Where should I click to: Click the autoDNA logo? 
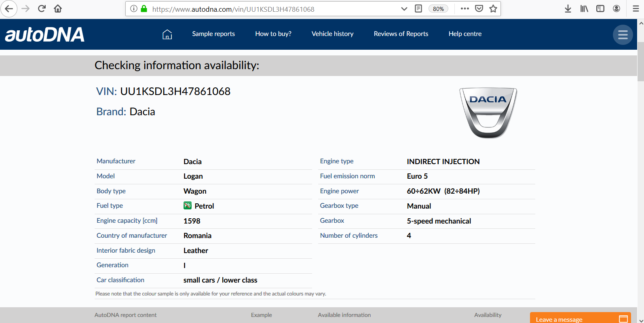[x=44, y=35]
